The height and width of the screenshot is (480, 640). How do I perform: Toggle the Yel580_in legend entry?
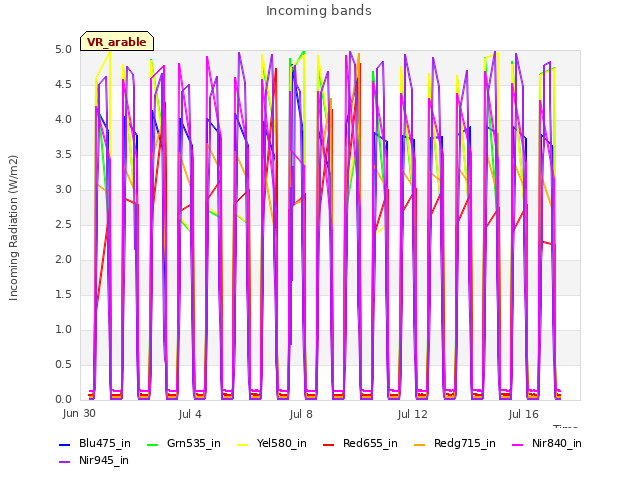tap(272, 444)
